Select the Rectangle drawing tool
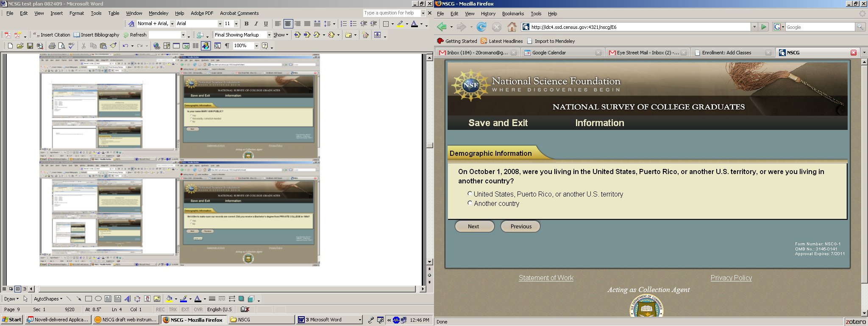This screenshot has height=326, width=868. [x=89, y=299]
